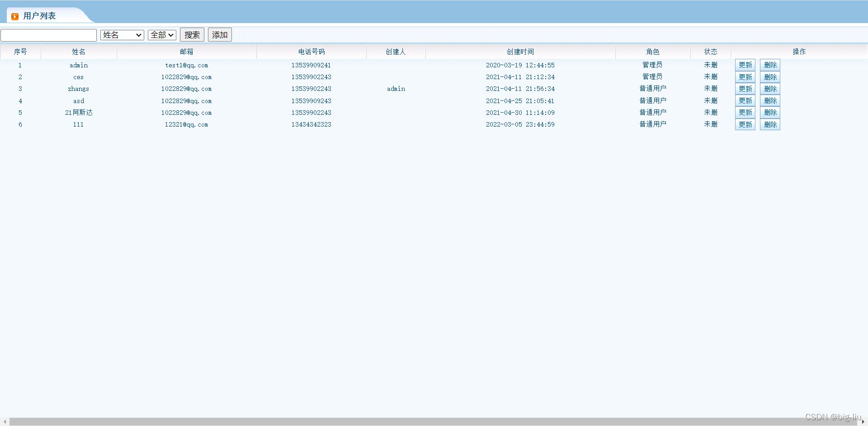Open the 全部 filter dropdown

point(162,35)
